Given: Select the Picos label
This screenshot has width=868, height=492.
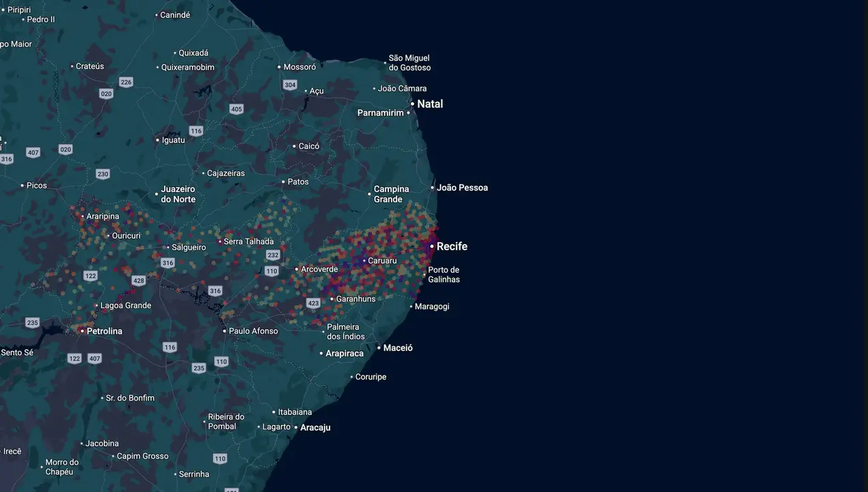Looking at the screenshot, I should point(37,185).
